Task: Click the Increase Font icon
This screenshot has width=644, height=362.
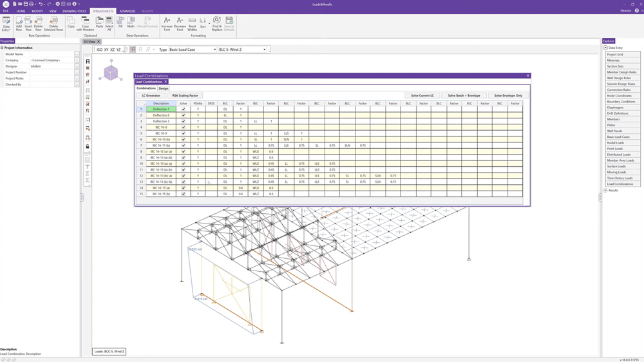Action: pyautogui.click(x=167, y=23)
